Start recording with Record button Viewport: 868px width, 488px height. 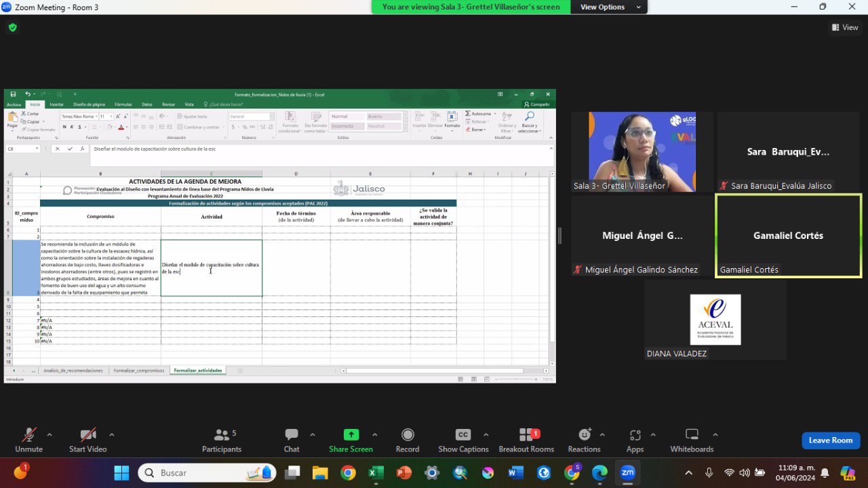click(408, 440)
